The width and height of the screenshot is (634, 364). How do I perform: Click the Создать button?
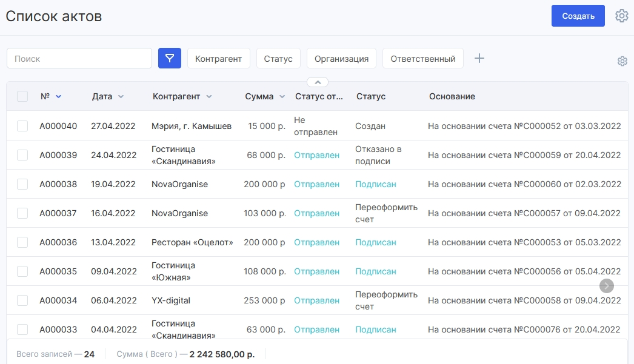(578, 16)
